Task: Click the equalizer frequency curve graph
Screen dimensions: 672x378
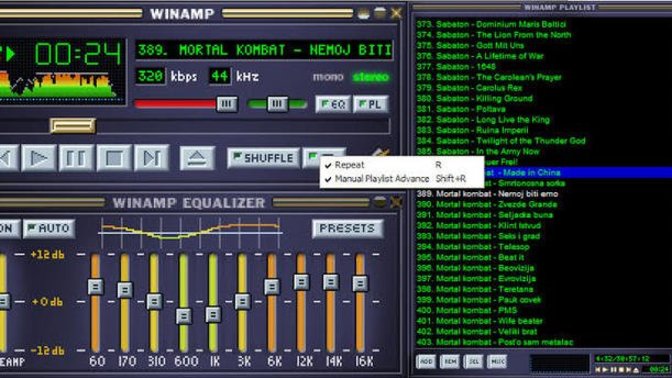Action: coord(190,233)
